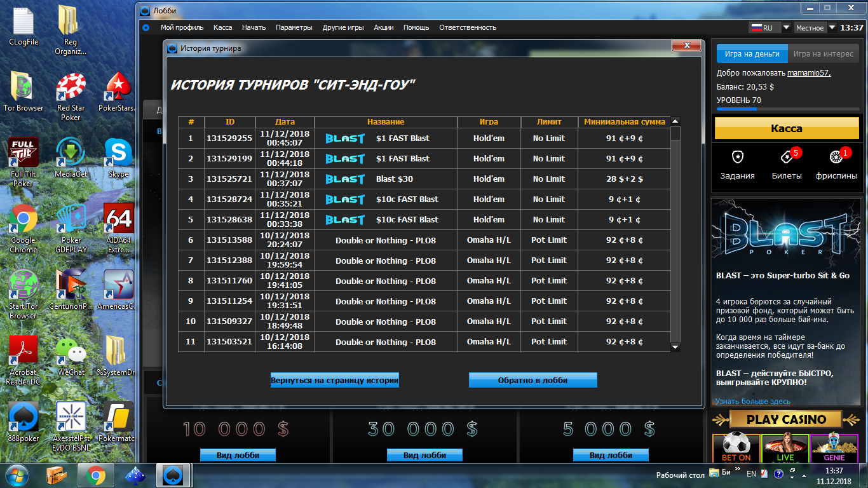
Task: Click the Windows Start button
Action: click(x=17, y=475)
